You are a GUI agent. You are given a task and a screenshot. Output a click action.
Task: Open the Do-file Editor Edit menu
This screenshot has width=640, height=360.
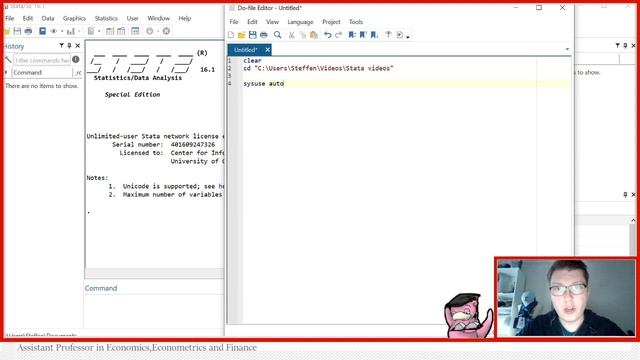[252, 22]
